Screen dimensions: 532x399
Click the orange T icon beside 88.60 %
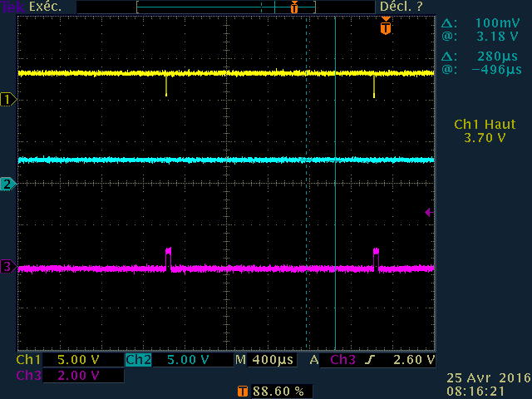pos(243,392)
